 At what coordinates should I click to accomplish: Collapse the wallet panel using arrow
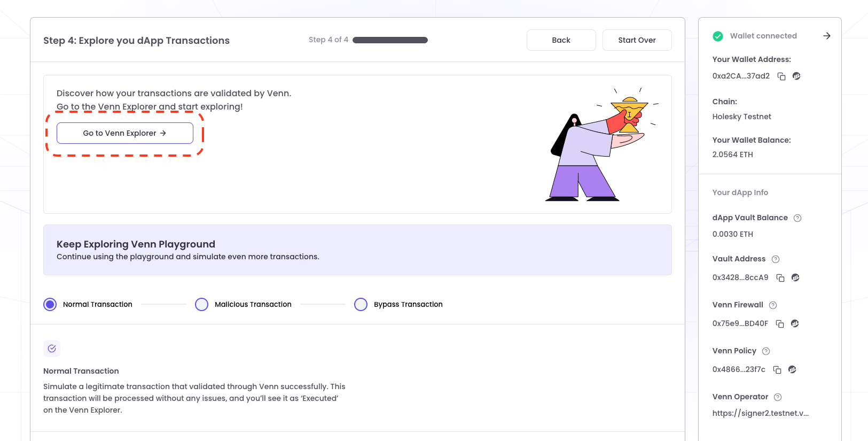(x=827, y=36)
